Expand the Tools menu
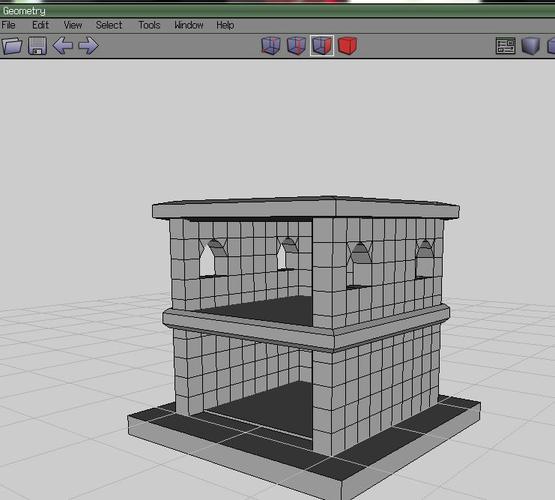 149,25
